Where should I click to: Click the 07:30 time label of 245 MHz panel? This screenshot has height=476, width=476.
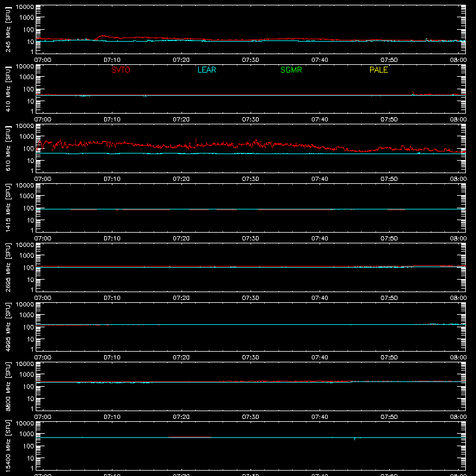[250, 60]
